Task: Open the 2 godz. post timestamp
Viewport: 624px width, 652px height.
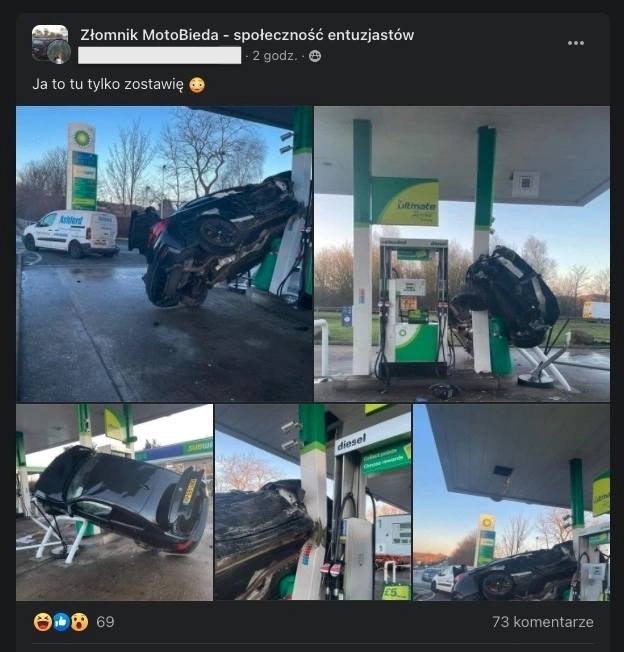Action: point(275,56)
